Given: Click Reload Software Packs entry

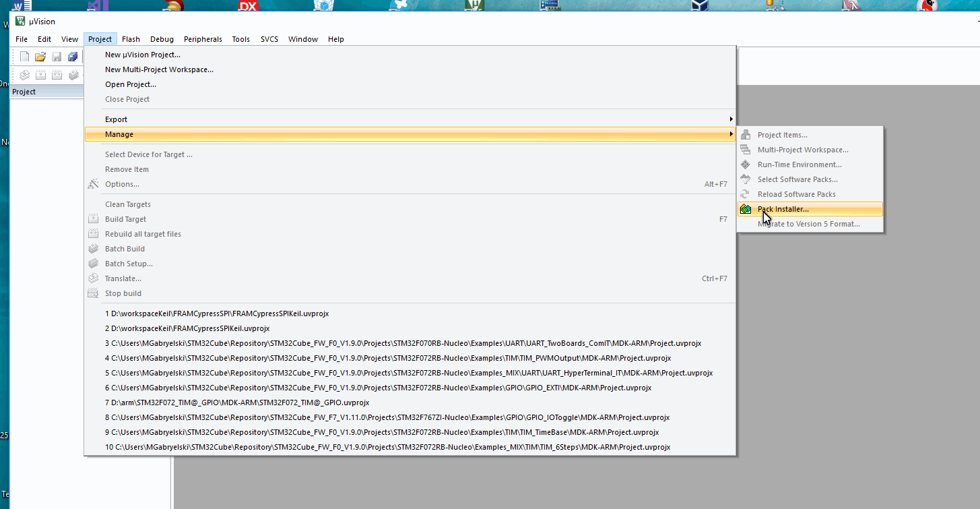Looking at the screenshot, I should pos(810,194).
